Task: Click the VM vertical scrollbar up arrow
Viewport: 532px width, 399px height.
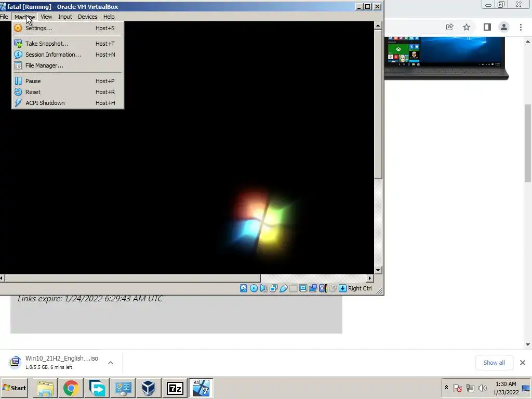Action: (378, 25)
